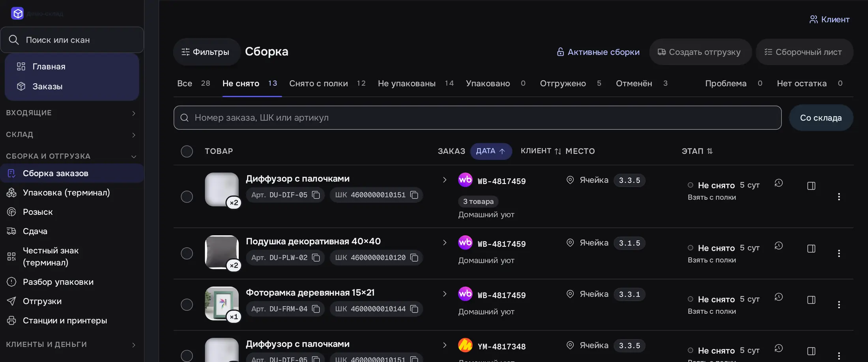Copy article DU-DIF-05 in first Диффузор row
868x362 pixels.
(316, 195)
